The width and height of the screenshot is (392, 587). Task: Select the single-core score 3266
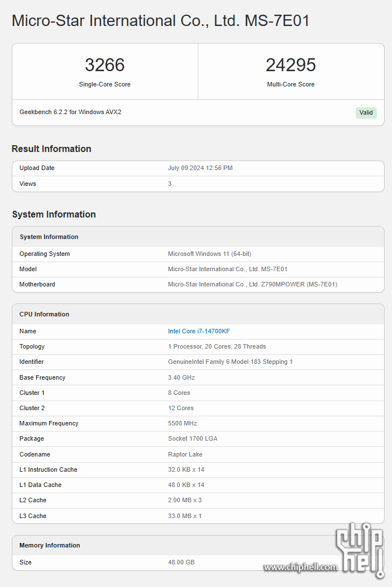pos(105,65)
